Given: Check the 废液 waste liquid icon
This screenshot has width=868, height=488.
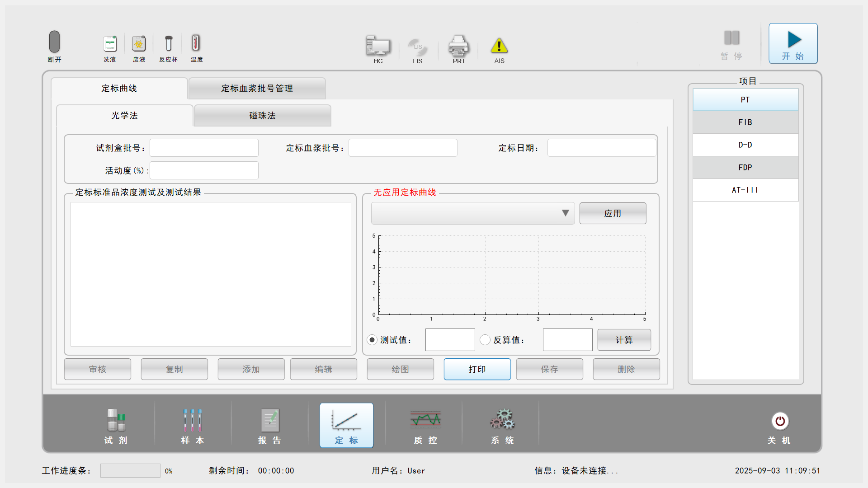Looking at the screenshot, I should [x=139, y=44].
